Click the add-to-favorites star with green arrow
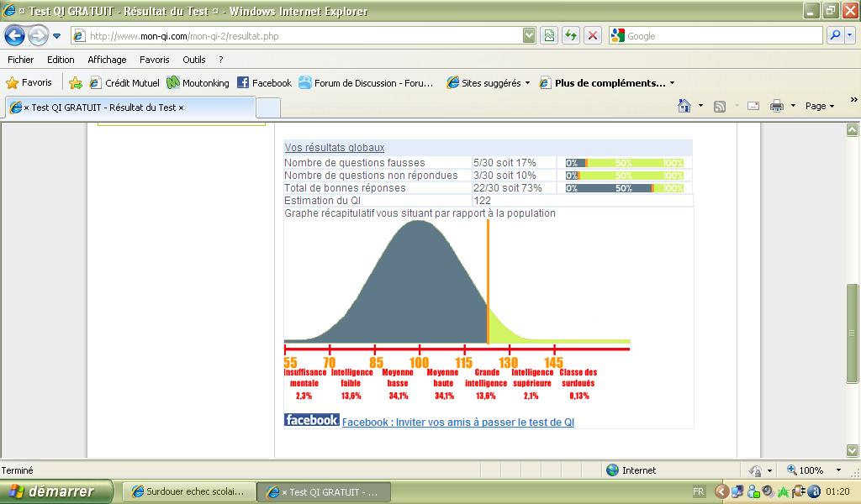 pos(76,83)
